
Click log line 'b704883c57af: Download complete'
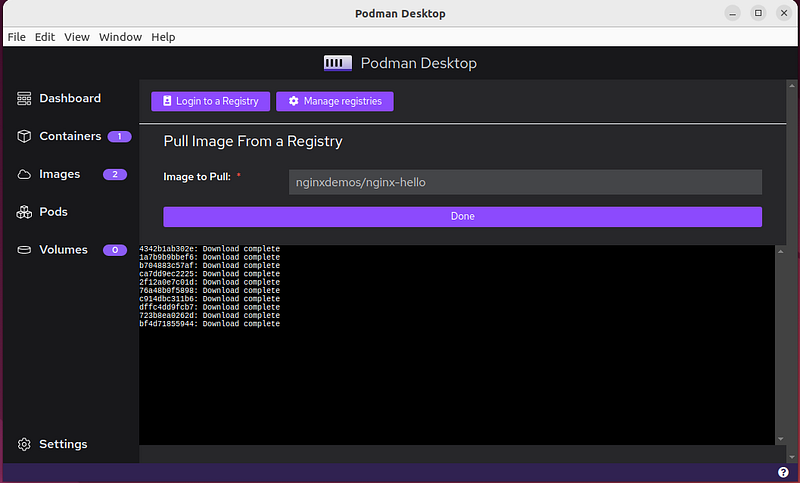tap(209, 265)
